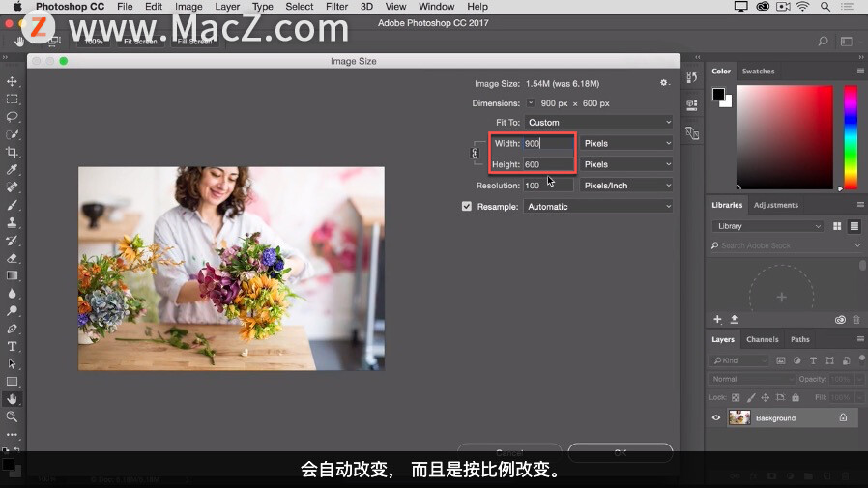The image size is (868, 488).
Task: Open the Normal blend mode dropdown
Action: [752, 379]
